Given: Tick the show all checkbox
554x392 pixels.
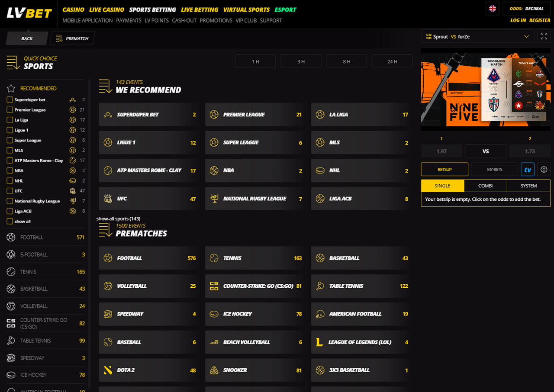Looking at the screenshot, I should [x=10, y=222].
